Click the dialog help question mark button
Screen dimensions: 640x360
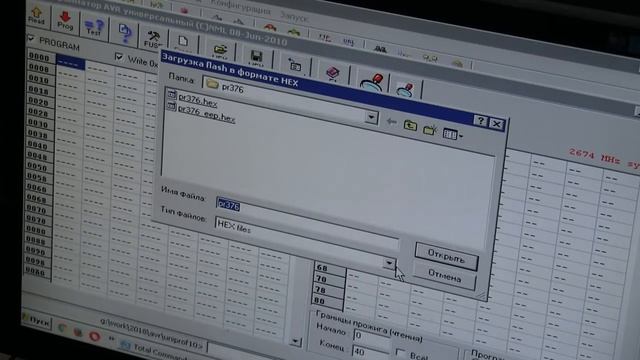pos(480,121)
